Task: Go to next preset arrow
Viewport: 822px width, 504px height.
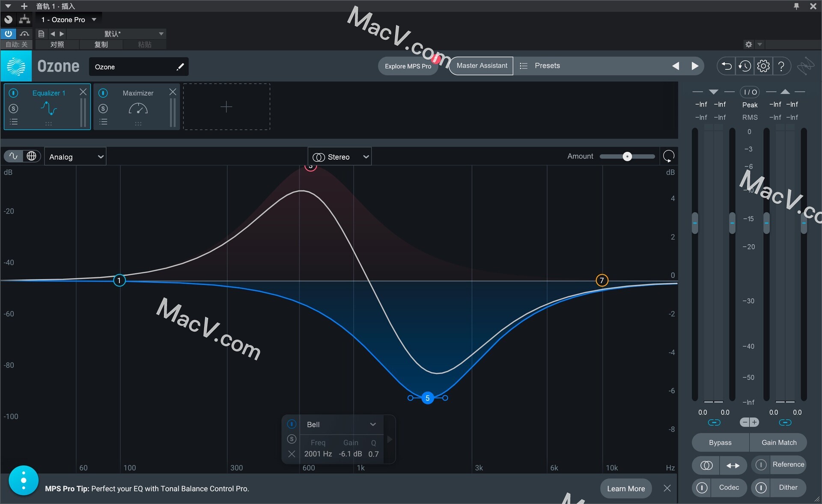Action: click(x=695, y=66)
